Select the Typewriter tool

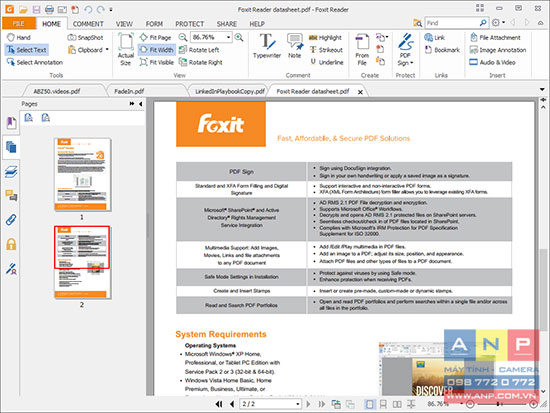(267, 46)
